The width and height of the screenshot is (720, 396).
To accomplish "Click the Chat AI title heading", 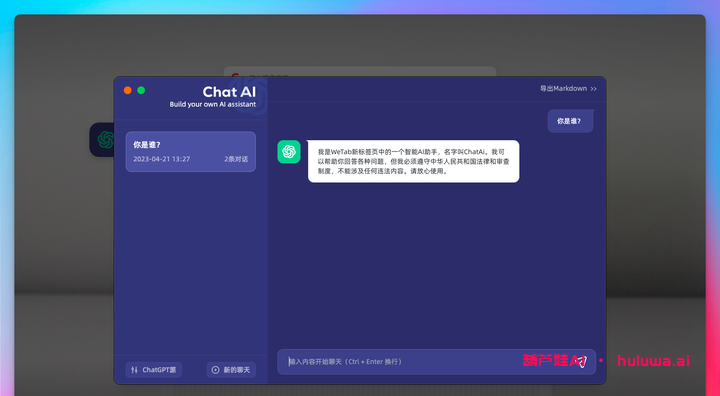I will click(x=229, y=92).
